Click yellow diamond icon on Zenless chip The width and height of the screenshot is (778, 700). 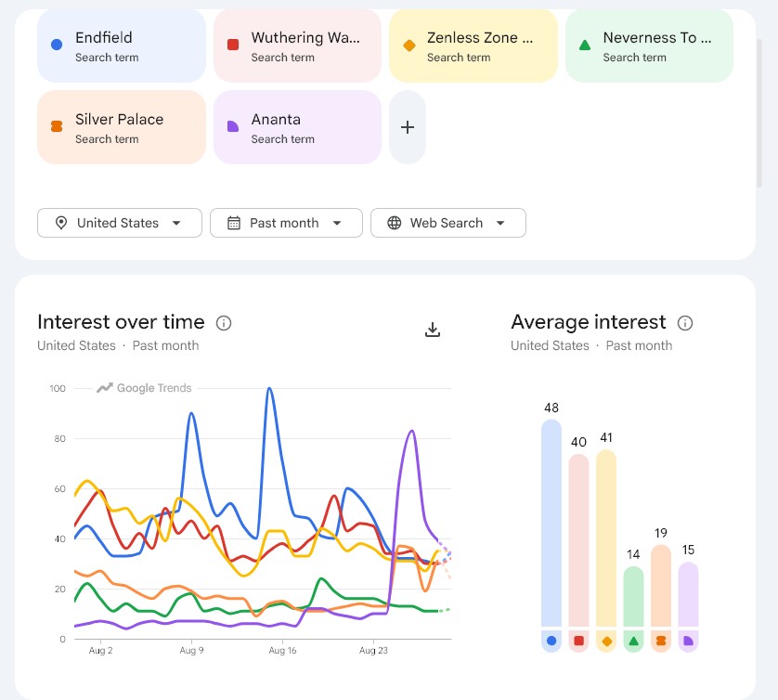point(409,45)
